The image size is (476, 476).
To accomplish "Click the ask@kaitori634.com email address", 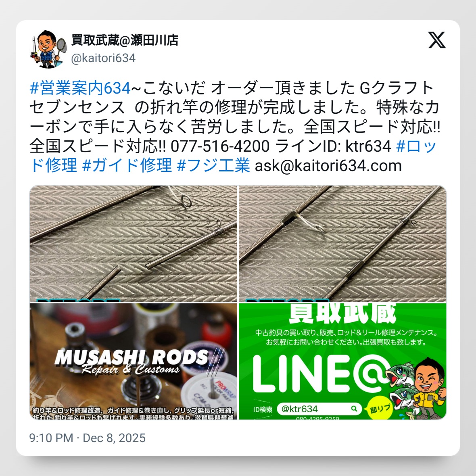I will [x=328, y=166].
